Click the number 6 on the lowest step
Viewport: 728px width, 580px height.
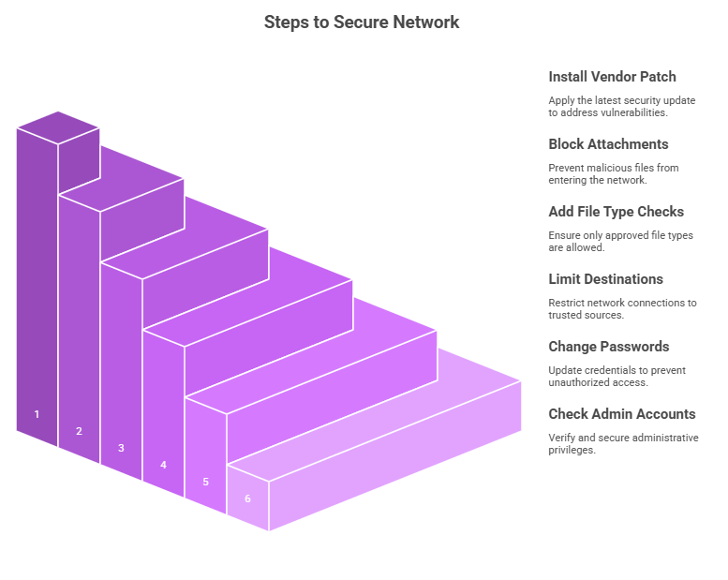click(x=247, y=498)
